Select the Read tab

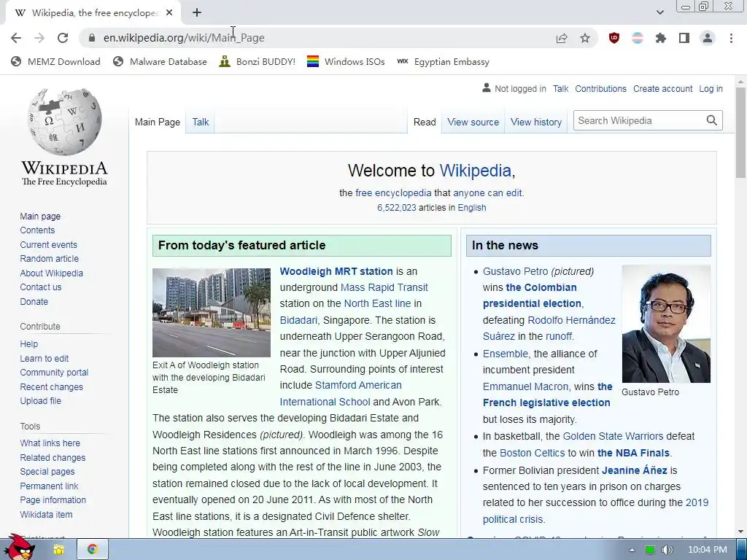425,122
